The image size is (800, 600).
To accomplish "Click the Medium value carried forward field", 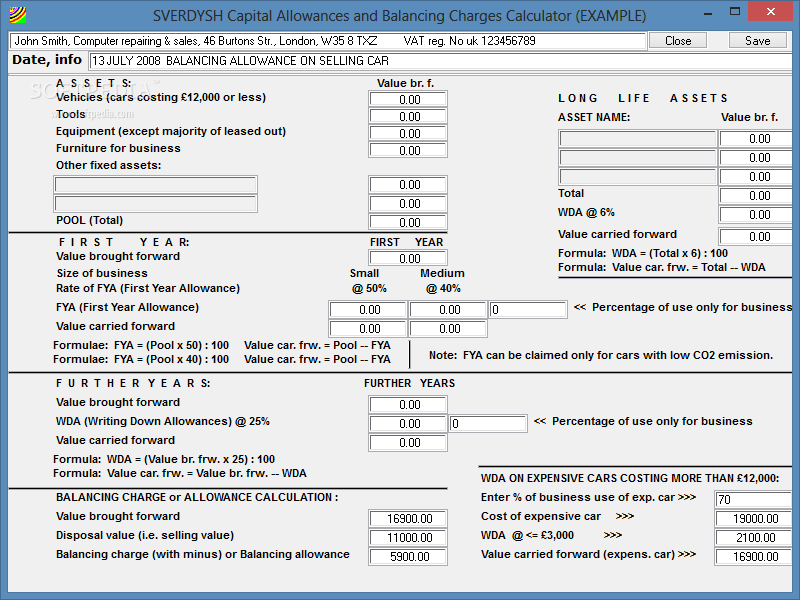I will (x=447, y=329).
